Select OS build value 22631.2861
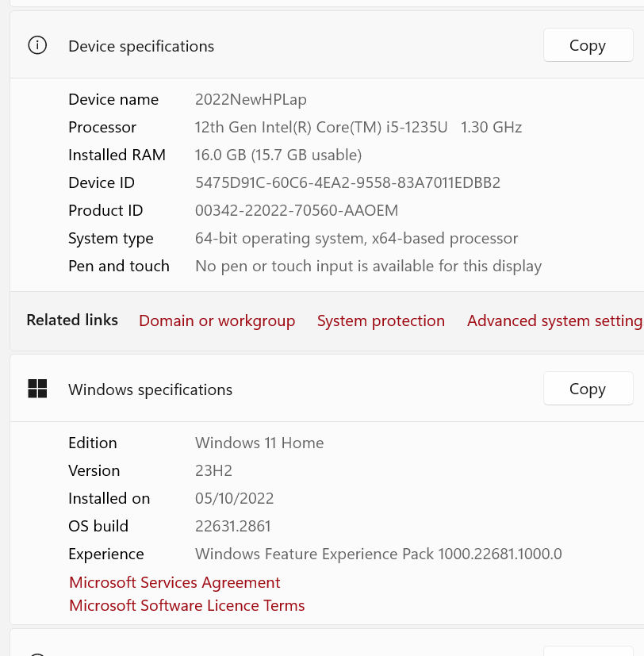 (x=233, y=526)
